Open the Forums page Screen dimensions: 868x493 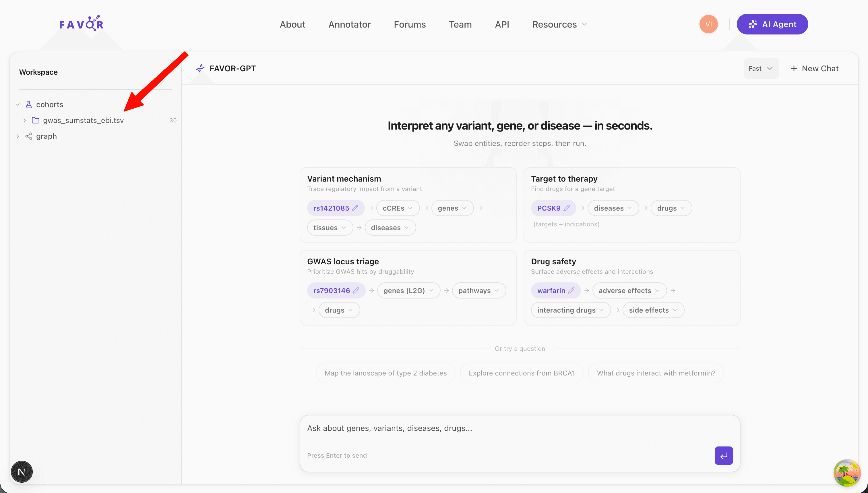(x=410, y=24)
